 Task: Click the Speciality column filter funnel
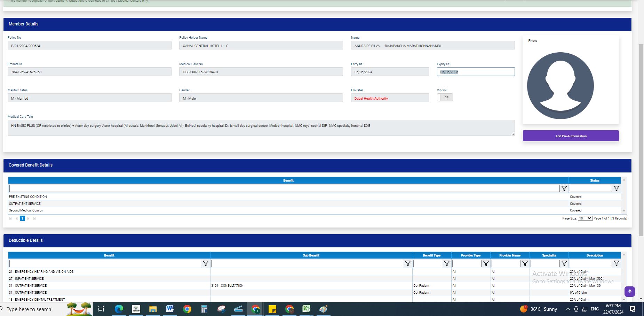(x=564, y=263)
